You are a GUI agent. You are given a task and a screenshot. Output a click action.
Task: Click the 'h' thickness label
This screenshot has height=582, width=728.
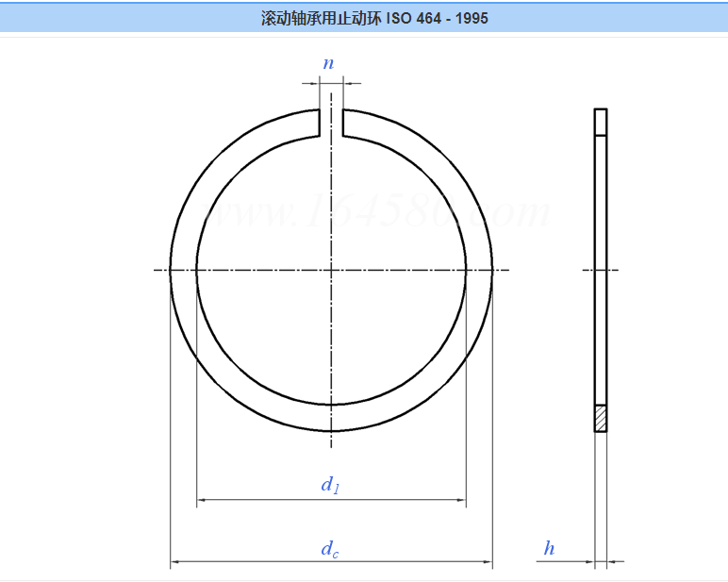tap(549, 548)
